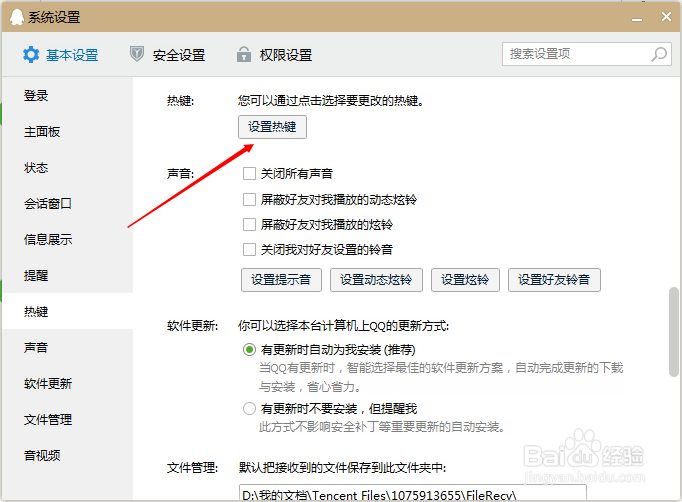Close the 系统设置 window
682x502 pixels.
coord(666,17)
